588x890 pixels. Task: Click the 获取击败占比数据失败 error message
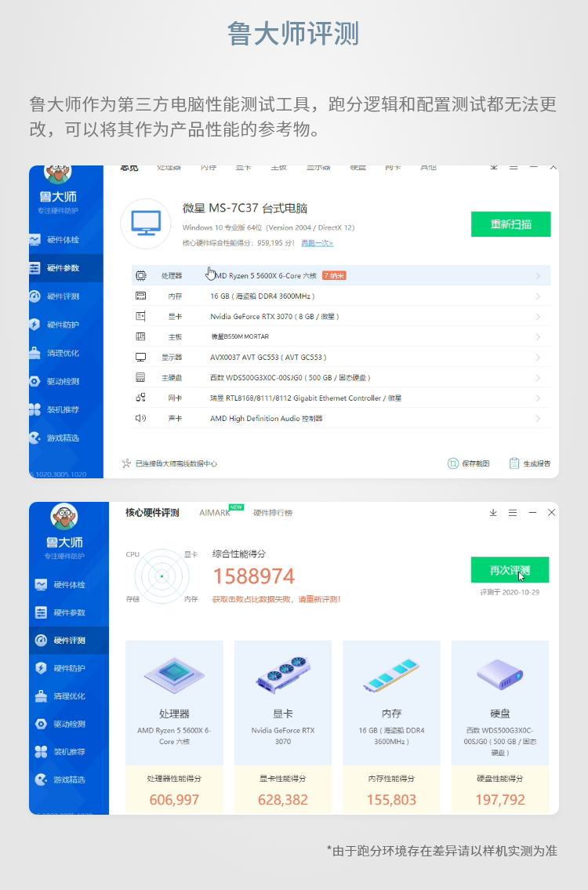coord(277,599)
